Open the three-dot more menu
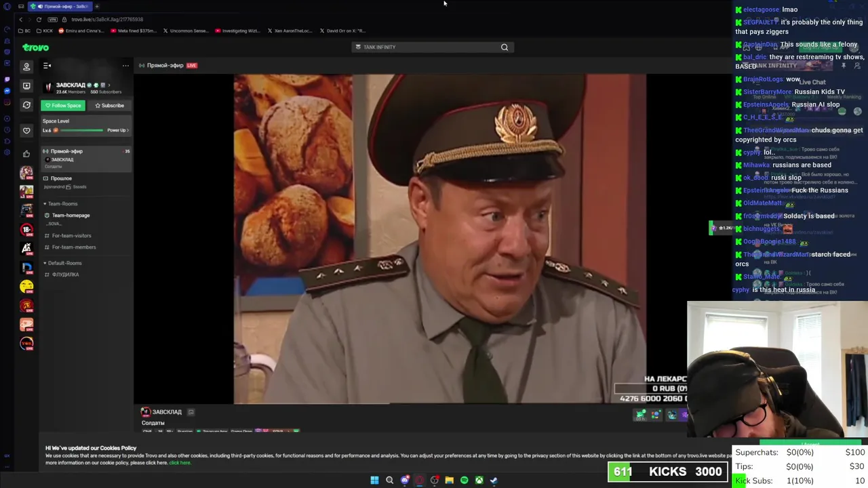The width and height of the screenshot is (868, 488). pyautogui.click(x=125, y=66)
